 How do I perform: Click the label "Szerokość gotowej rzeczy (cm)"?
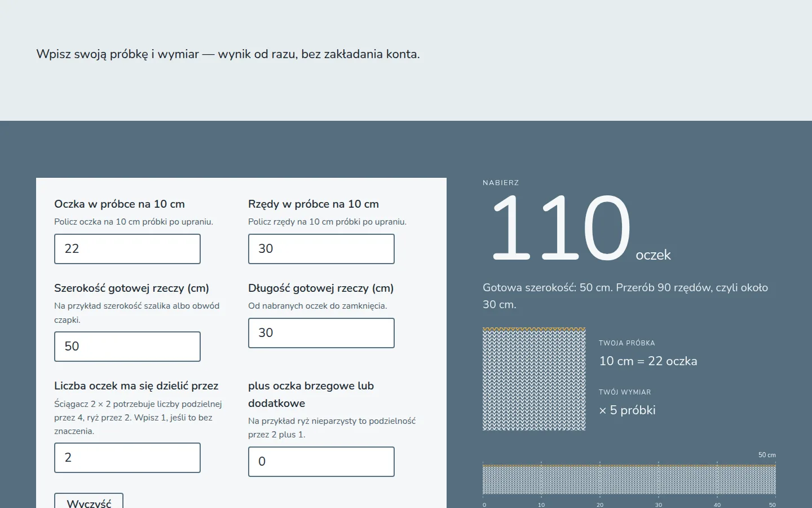click(x=131, y=288)
